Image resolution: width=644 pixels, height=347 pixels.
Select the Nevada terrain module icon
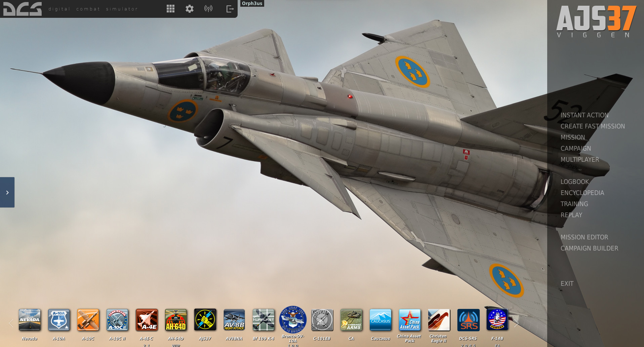pos(30,320)
